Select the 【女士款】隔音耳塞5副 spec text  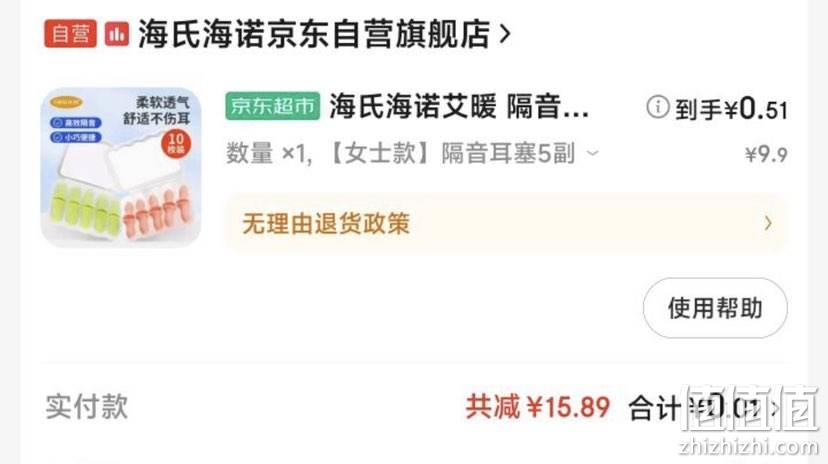click(x=451, y=154)
